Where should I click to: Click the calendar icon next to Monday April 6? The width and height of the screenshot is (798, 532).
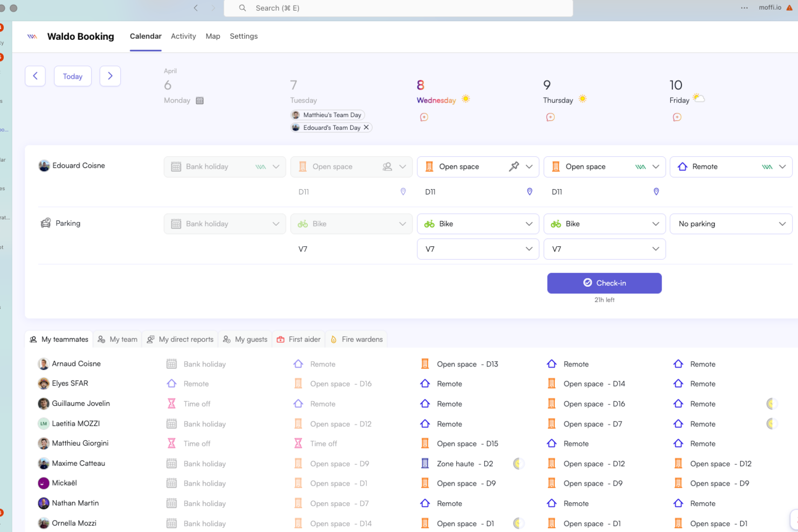tap(200, 100)
